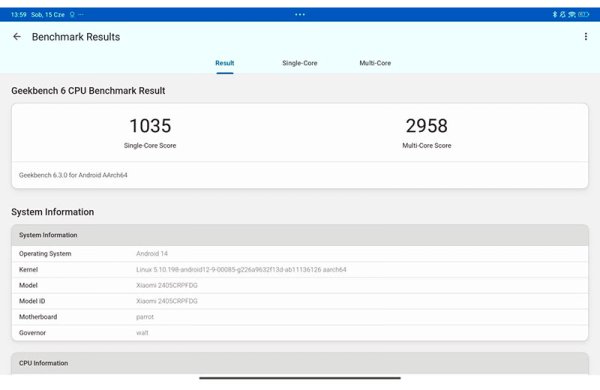This screenshot has width=600, height=390.
Task: Tap the Motherboard parrot row
Action: (300, 317)
